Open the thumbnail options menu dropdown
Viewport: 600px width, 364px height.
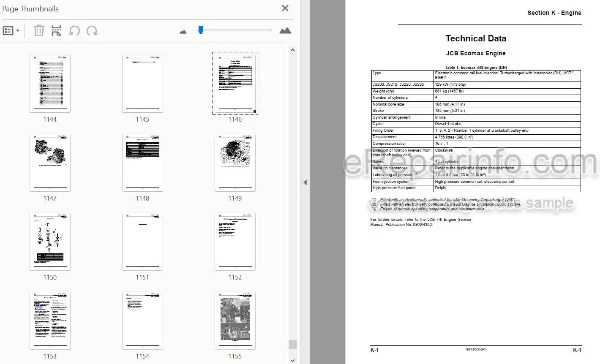(11, 31)
